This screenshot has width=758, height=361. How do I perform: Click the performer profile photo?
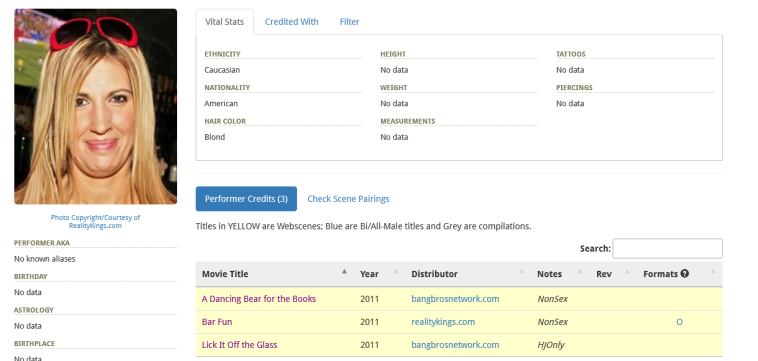tap(95, 106)
